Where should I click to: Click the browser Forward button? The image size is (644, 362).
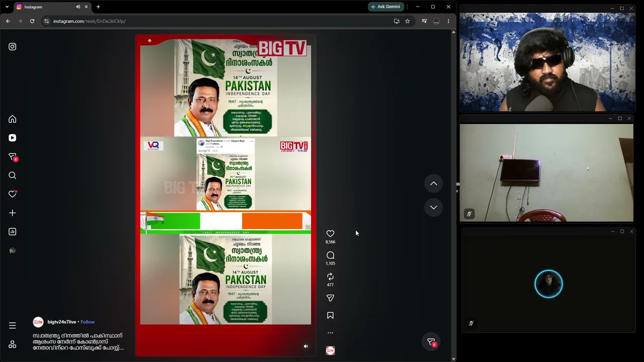20,21
